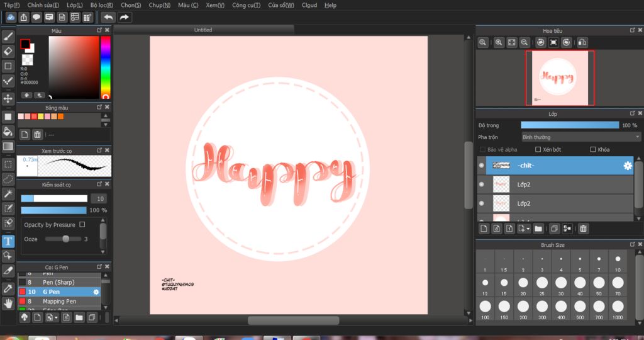
Task: Select the rectangular Selection tool
Action: 8,165
